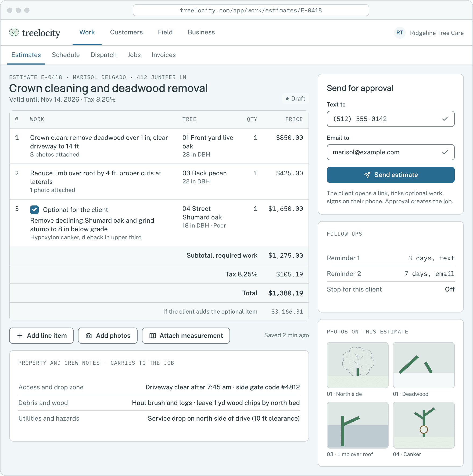Open the Jobs sub-tab
Screen dimensions: 473x476
tap(134, 55)
